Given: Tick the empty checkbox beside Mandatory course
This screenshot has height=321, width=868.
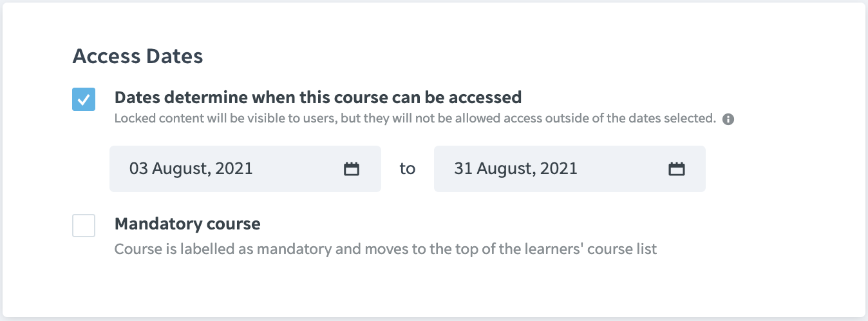Looking at the screenshot, I should click(84, 226).
